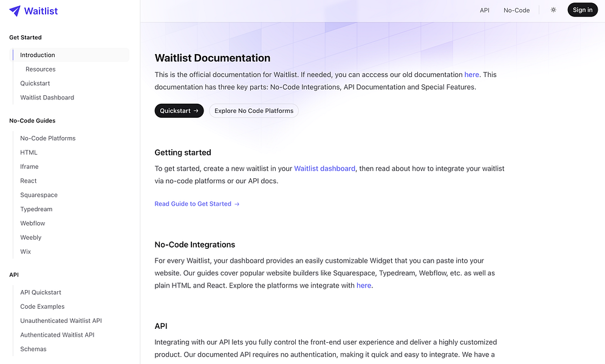Image resolution: width=605 pixels, height=364 pixels.
Task: Open the No-Code menu in the top bar
Action: click(x=516, y=10)
